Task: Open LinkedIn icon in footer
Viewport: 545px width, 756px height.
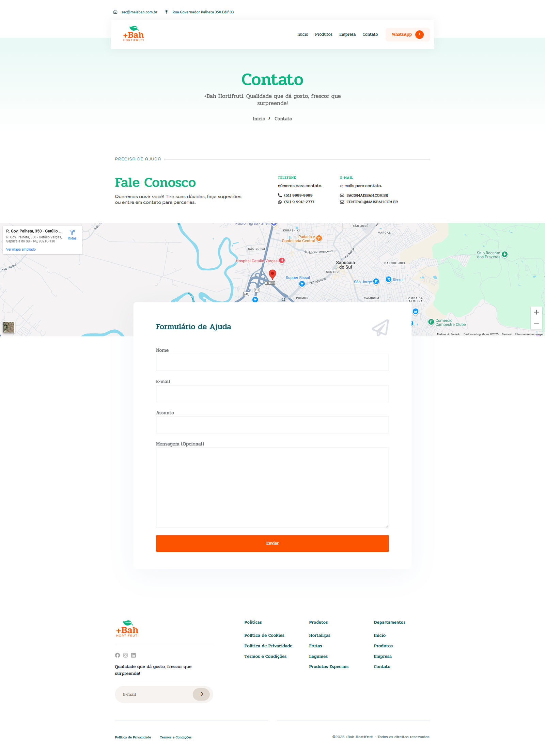Action: [x=134, y=655]
